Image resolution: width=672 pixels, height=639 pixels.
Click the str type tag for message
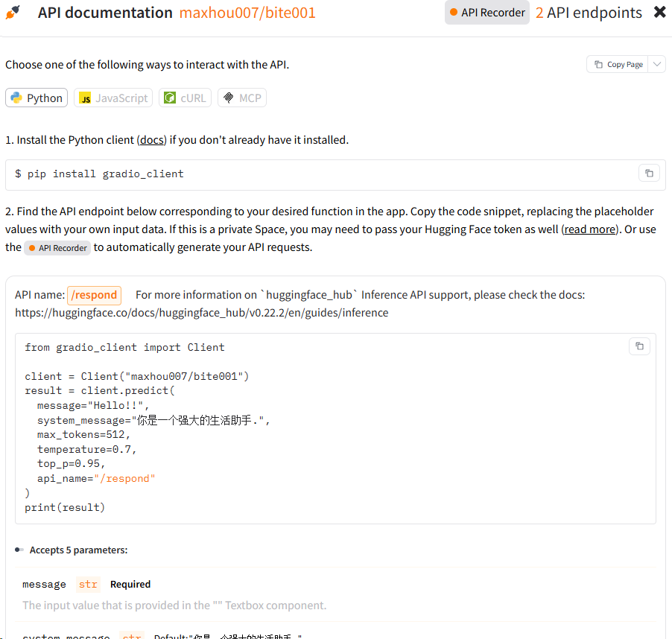(89, 585)
